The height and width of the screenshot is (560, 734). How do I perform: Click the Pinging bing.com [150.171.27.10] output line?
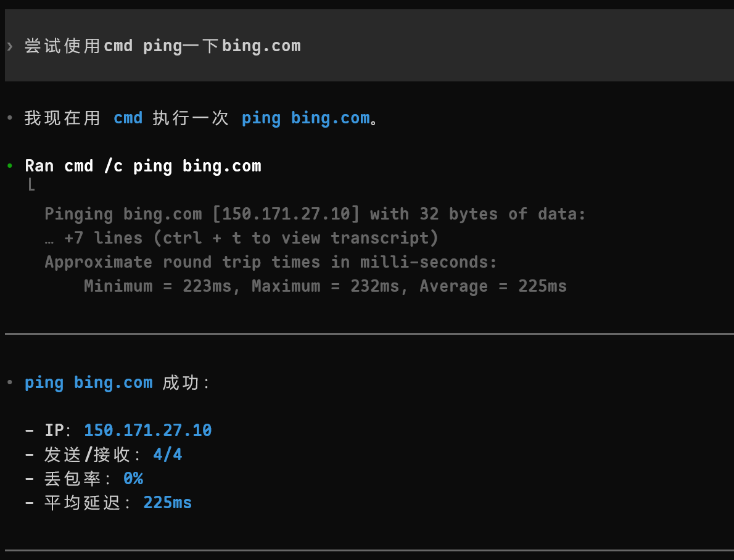[x=315, y=214]
